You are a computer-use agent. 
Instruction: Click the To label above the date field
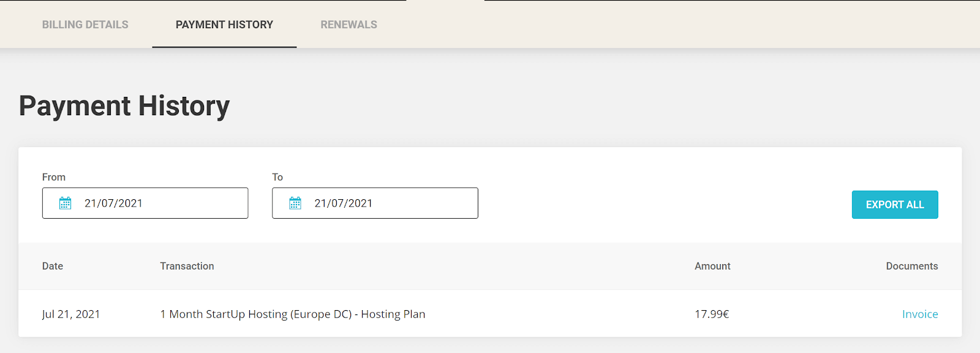(x=277, y=177)
